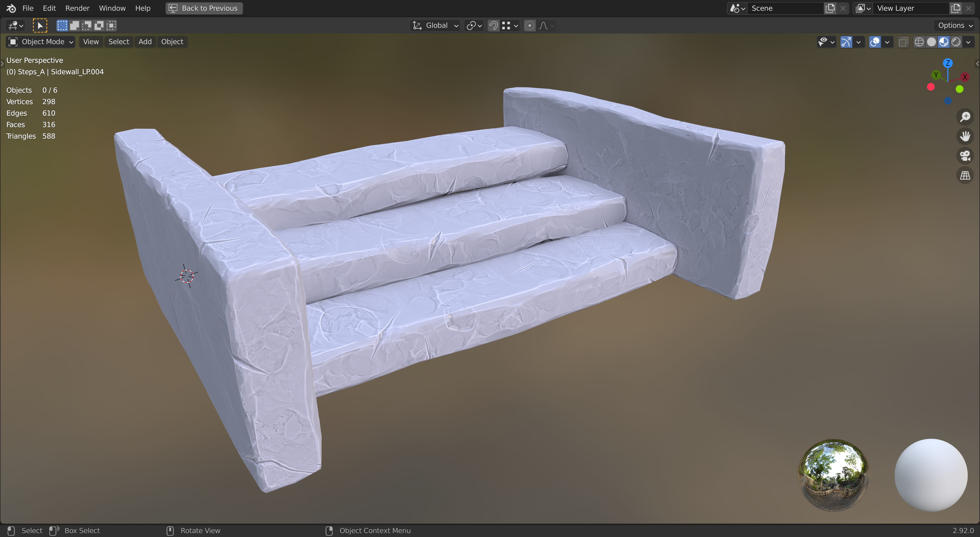Click the pan view hand icon

965,136
